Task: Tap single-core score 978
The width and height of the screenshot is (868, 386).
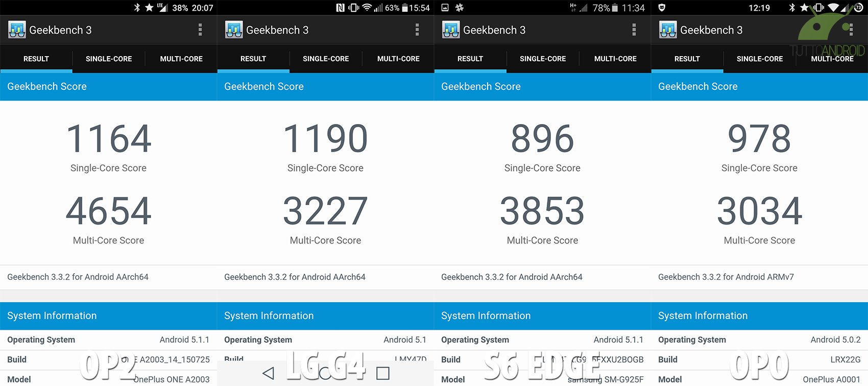Action: click(760, 138)
